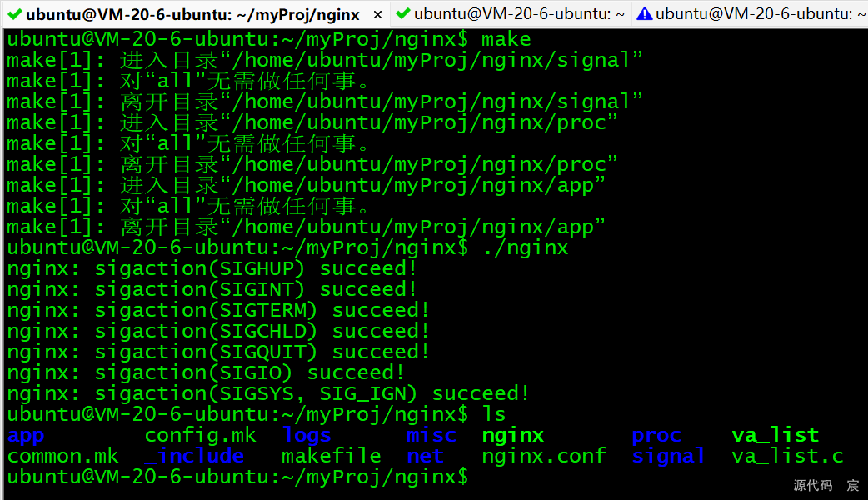This screenshot has height=500, width=868.
Task: Click the 'make' command on the first prompt line
Action: [506, 39]
